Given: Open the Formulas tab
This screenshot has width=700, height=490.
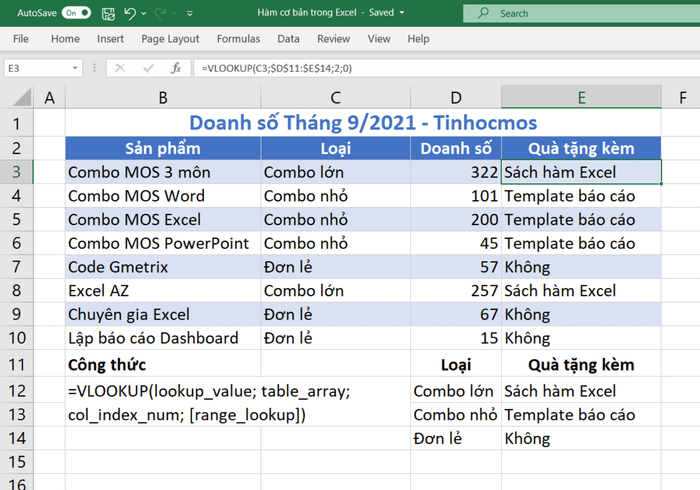Looking at the screenshot, I should tap(238, 39).
